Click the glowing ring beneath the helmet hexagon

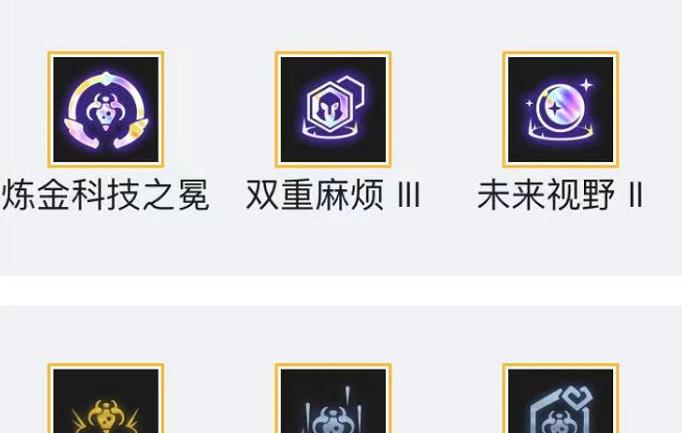click(x=330, y=132)
